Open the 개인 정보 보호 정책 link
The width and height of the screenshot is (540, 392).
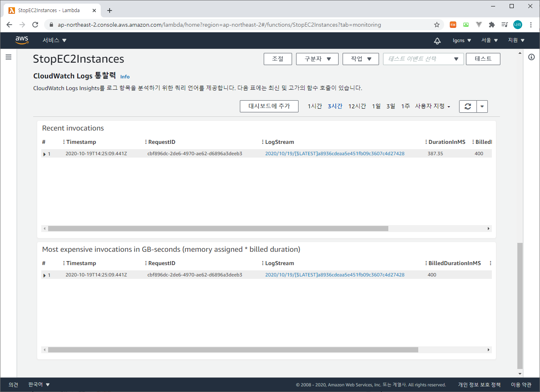479,385
